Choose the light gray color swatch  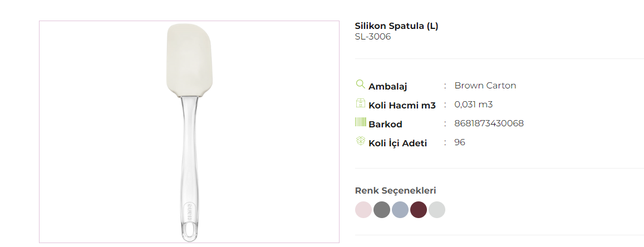point(437,210)
